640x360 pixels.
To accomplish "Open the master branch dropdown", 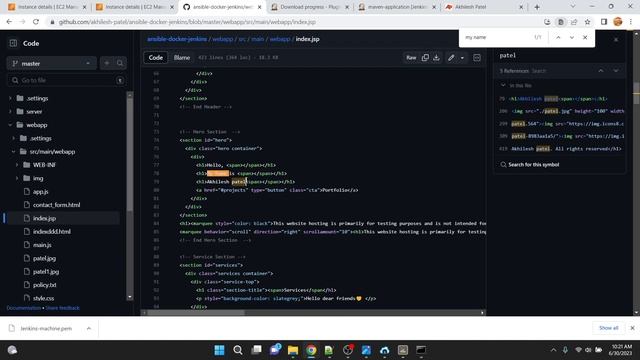I will point(51,63).
